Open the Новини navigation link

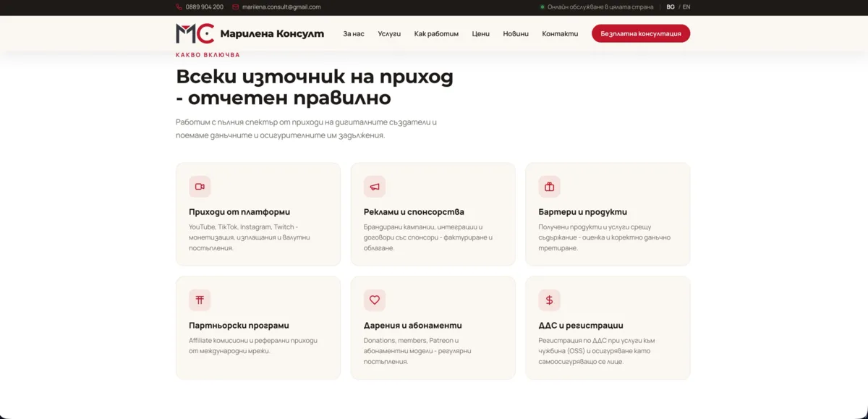[x=516, y=34]
